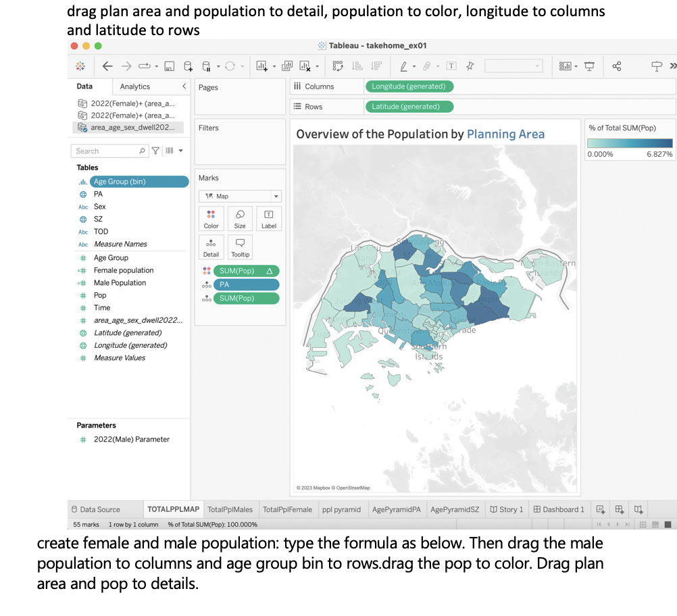The height and width of the screenshot is (616, 677).
Task: Open the AgePyramidPA sheet tab
Action: [397, 509]
